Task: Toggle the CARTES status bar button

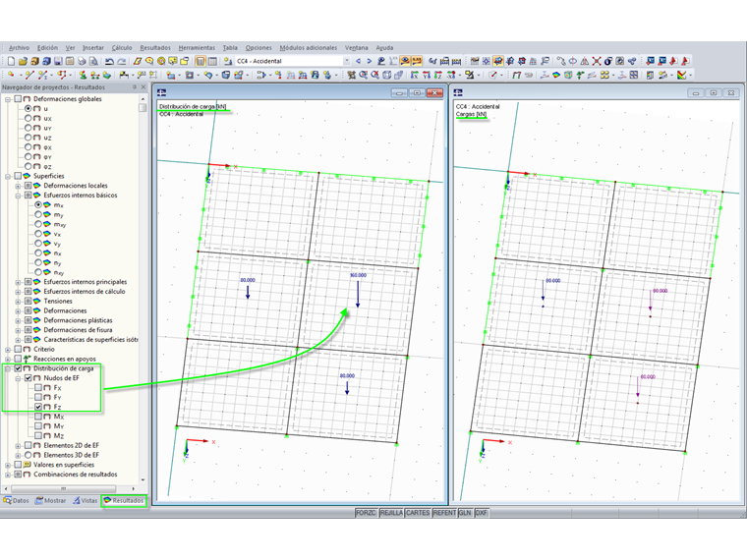Action: tap(418, 513)
